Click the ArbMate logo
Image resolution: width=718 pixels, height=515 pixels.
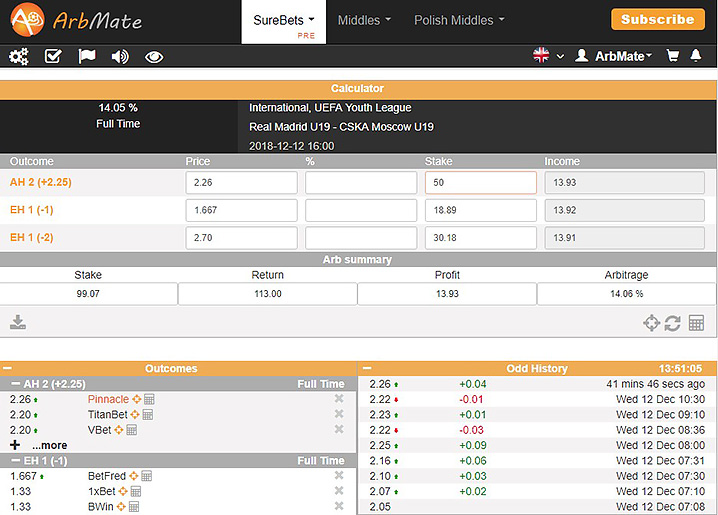[76, 20]
